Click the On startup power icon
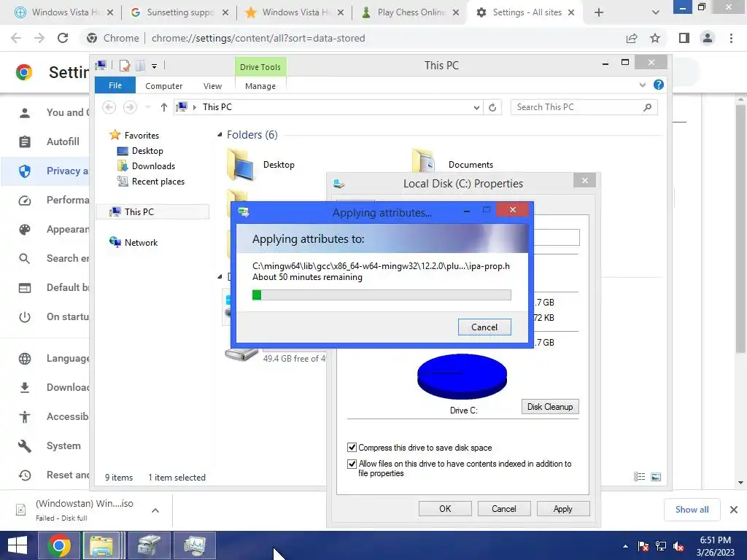747x560 pixels. (x=25, y=316)
